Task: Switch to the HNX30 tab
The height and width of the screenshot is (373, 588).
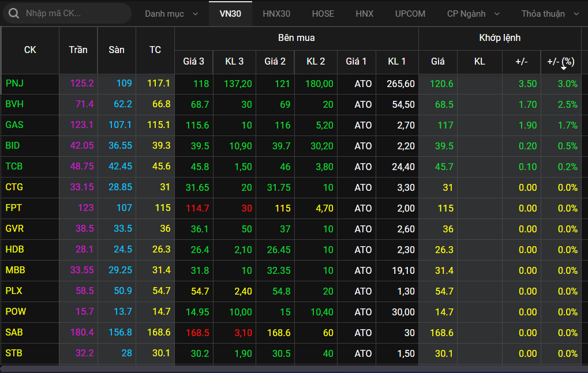Action: coord(276,13)
